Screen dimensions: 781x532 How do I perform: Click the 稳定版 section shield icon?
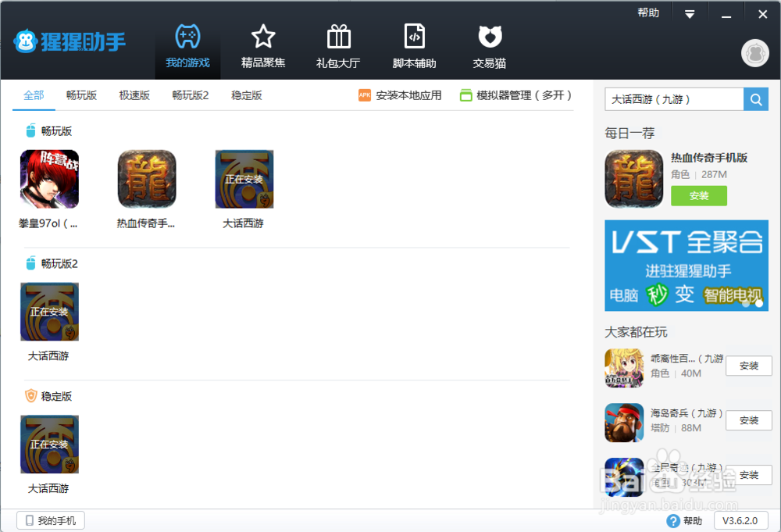(x=31, y=396)
